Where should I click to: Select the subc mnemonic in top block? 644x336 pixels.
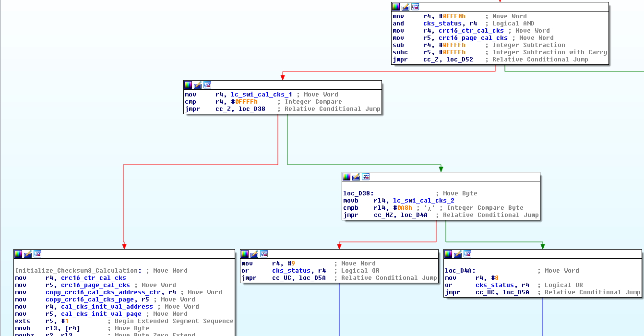coord(400,52)
